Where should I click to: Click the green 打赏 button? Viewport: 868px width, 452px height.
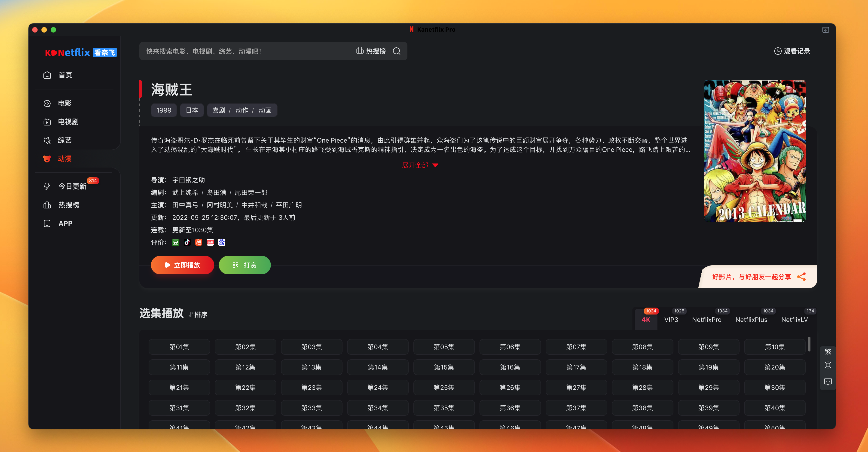[x=245, y=265]
